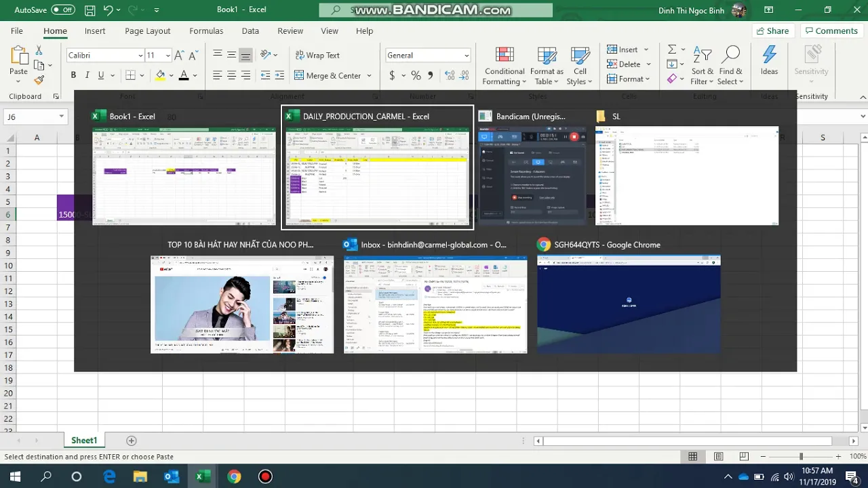Viewport: 868px width, 488px height.
Task: Click the Orientation text angle icon
Action: pos(266,55)
